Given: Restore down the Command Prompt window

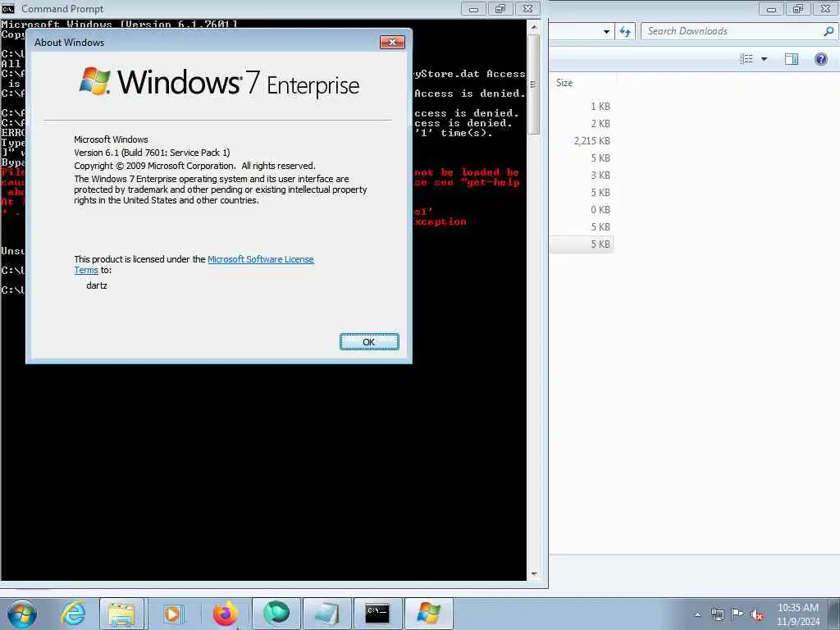Looking at the screenshot, I should [x=500, y=8].
